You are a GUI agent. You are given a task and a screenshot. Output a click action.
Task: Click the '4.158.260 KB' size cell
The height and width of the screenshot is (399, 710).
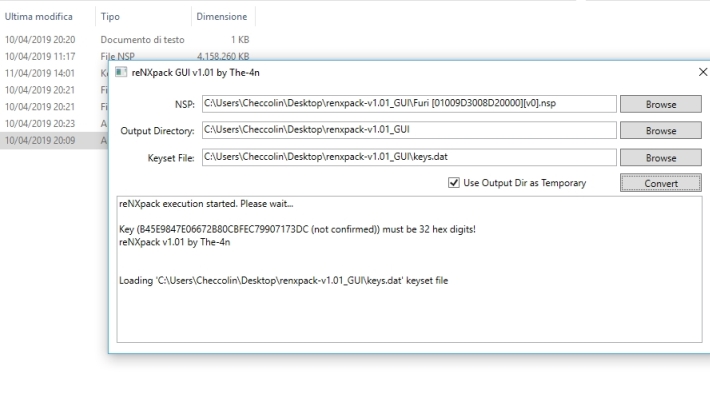(x=223, y=57)
